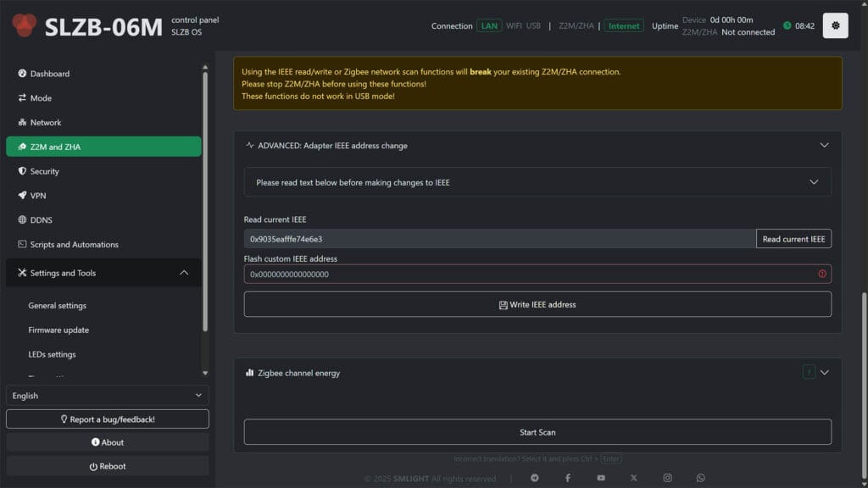Viewport: 868px width, 488px height.
Task: Click the settings gear icon in header
Action: pos(835,25)
